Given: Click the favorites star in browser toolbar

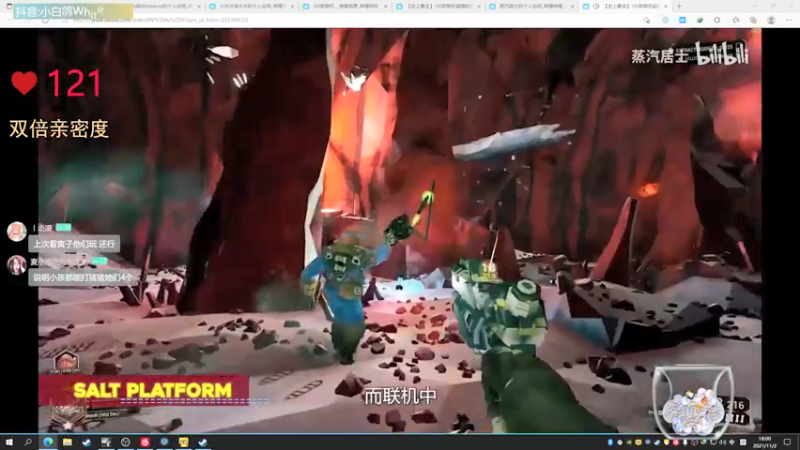Looking at the screenshot, I should tap(735, 20).
